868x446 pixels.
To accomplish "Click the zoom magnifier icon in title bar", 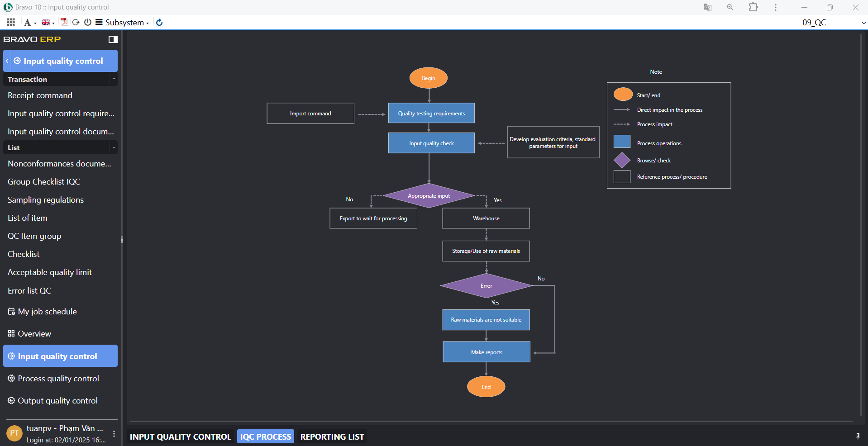I will pyautogui.click(x=730, y=7).
